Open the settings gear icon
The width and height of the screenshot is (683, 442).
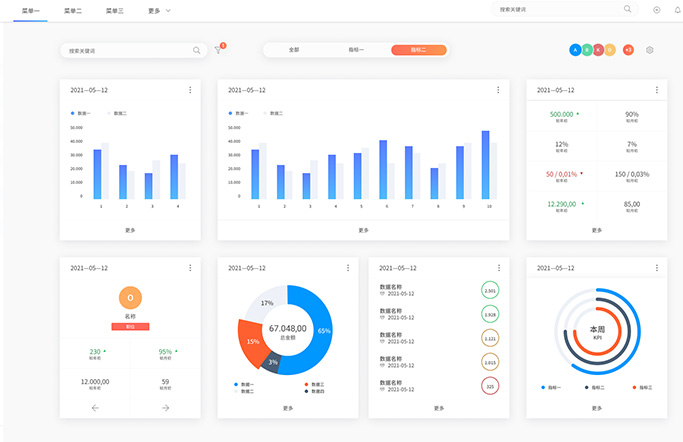(x=649, y=49)
